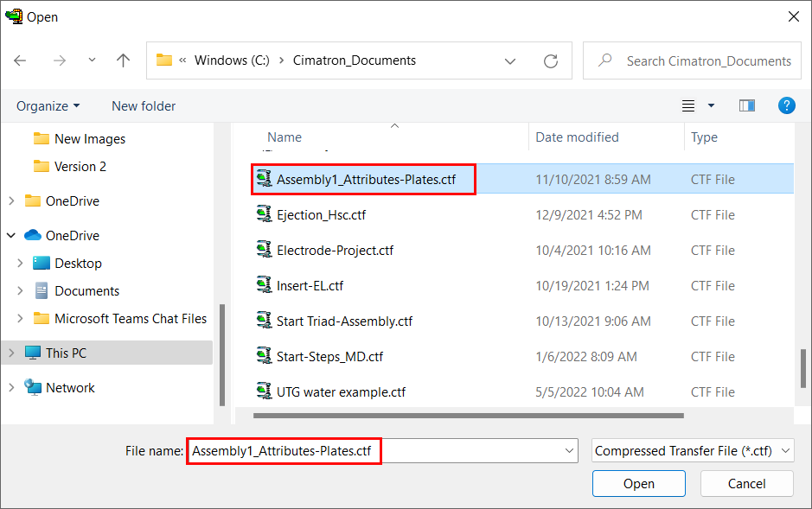Select the UTG water example.ctf file
This screenshot has height=509, width=812.
[341, 392]
